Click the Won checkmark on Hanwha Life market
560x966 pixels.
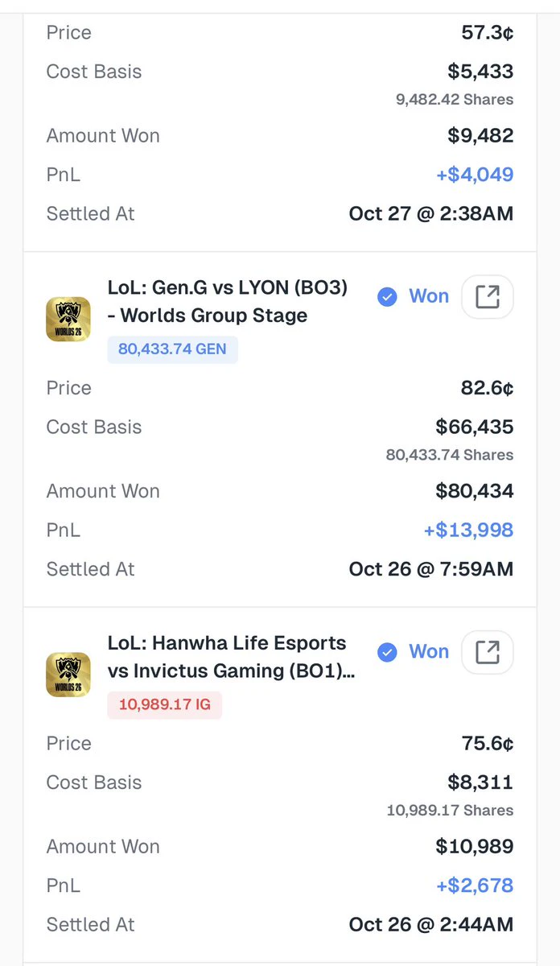[x=387, y=652]
